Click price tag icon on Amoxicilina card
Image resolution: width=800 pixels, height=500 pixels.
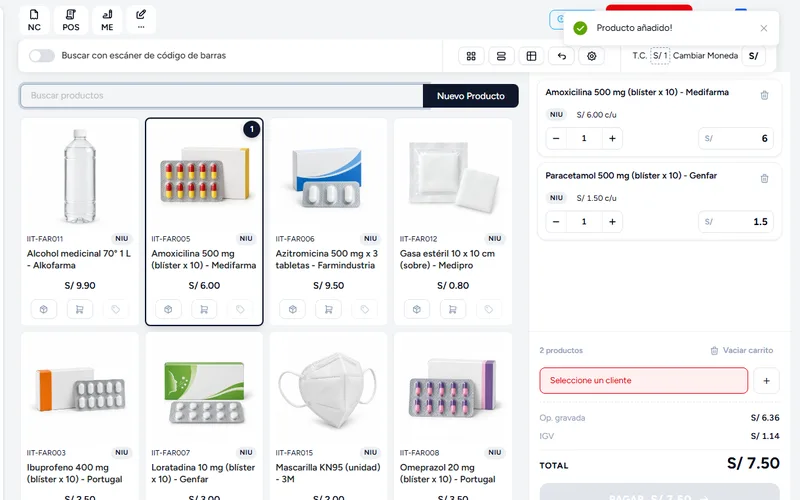coord(240,309)
